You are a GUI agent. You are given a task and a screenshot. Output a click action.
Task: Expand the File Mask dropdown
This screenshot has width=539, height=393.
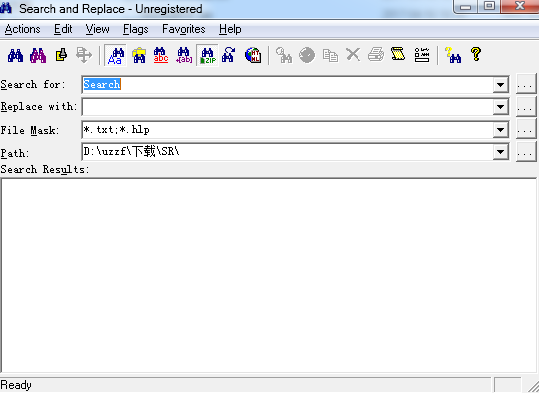click(500, 130)
